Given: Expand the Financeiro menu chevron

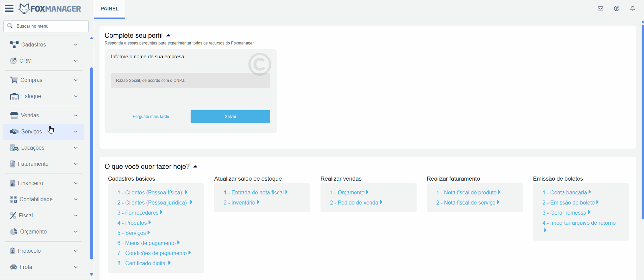Looking at the screenshot, I should tap(76, 183).
